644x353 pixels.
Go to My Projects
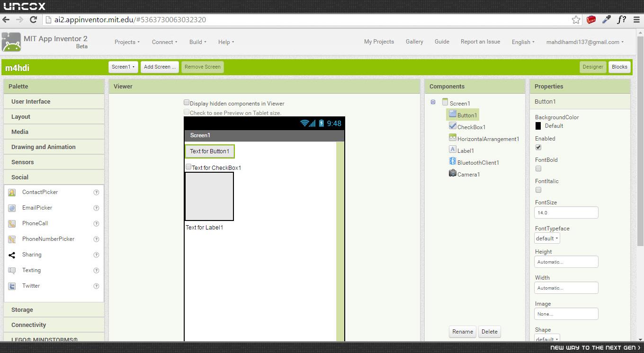pos(379,42)
